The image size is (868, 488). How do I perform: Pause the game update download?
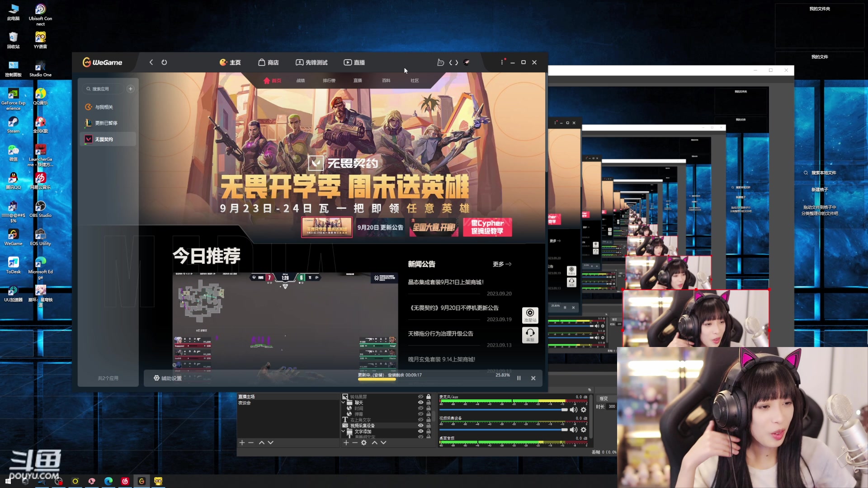[519, 378]
